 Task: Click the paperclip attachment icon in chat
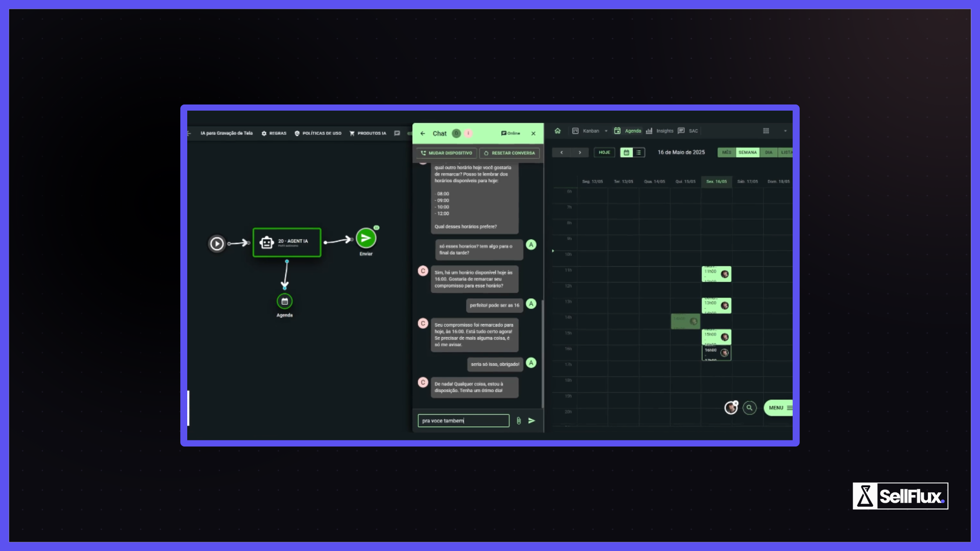[518, 421]
